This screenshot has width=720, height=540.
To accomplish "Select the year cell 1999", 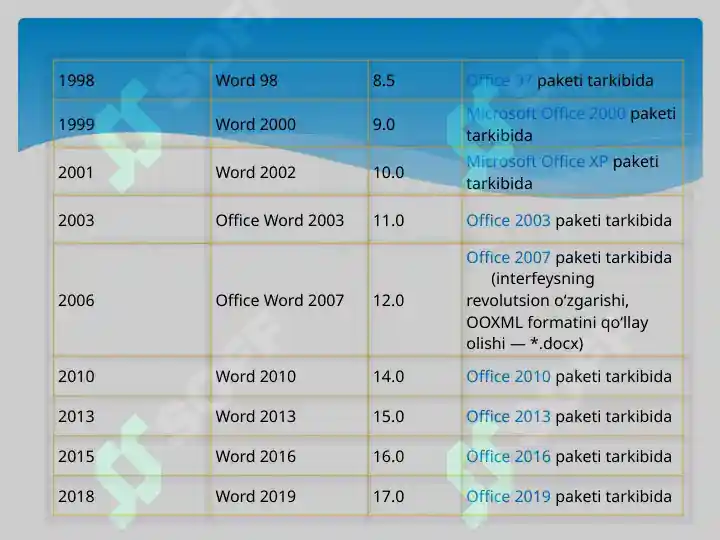I will tap(132, 124).
